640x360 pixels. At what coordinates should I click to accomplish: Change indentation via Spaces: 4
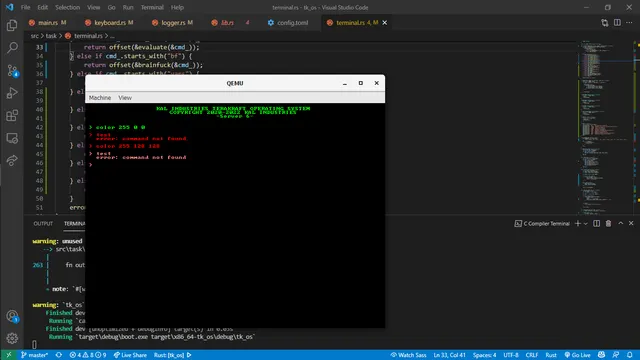click(x=484, y=355)
